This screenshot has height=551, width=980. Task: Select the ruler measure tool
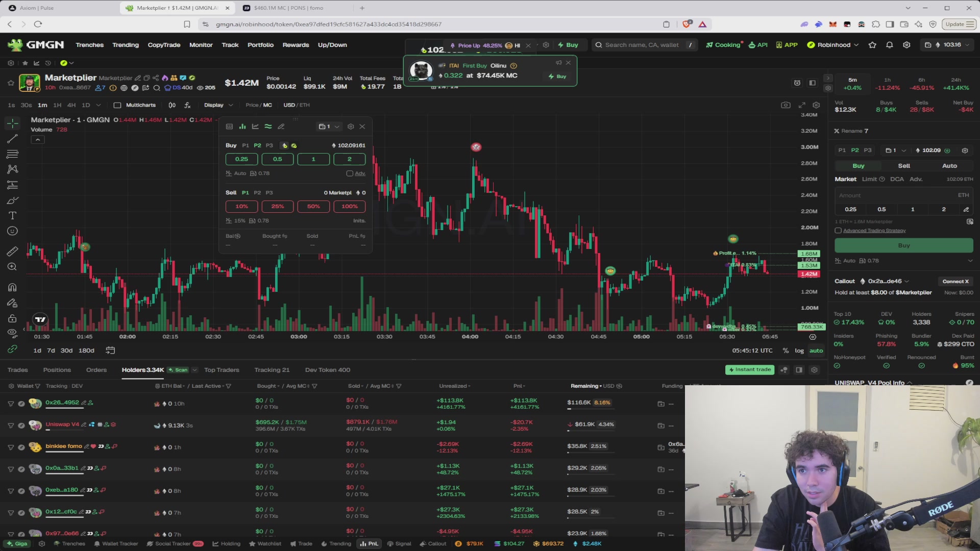pyautogui.click(x=12, y=251)
